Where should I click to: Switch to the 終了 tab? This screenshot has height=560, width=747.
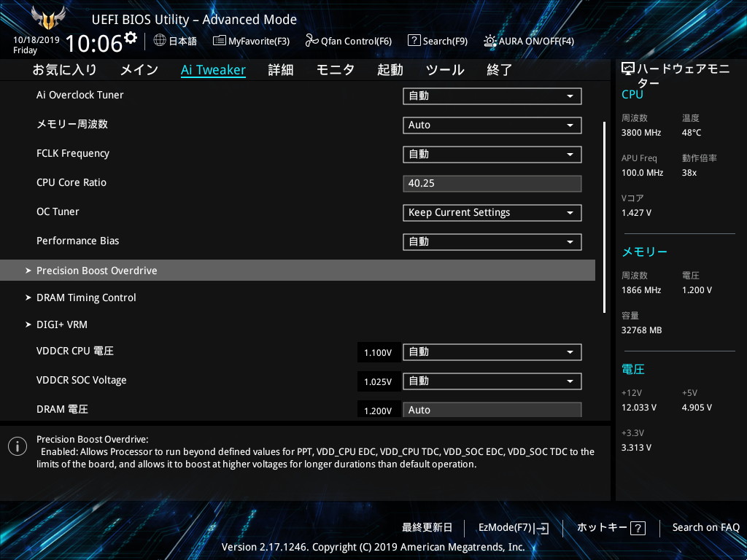pyautogui.click(x=499, y=70)
